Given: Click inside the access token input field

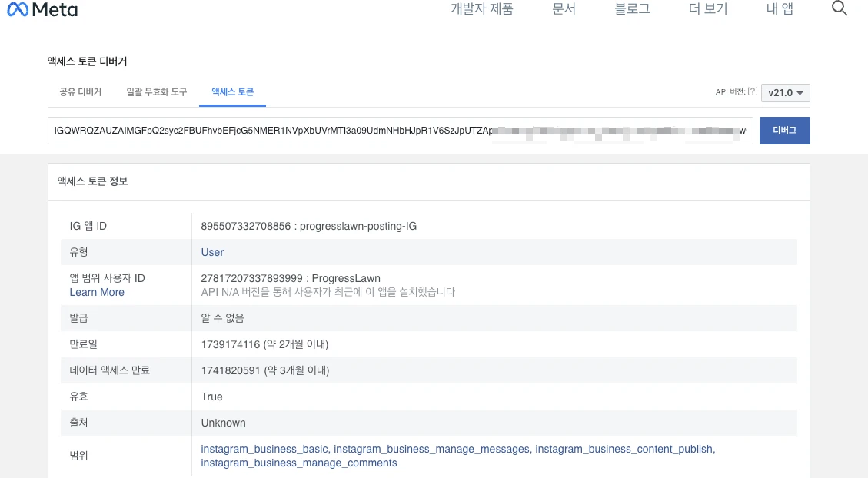Looking at the screenshot, I should tap(401, 131).
